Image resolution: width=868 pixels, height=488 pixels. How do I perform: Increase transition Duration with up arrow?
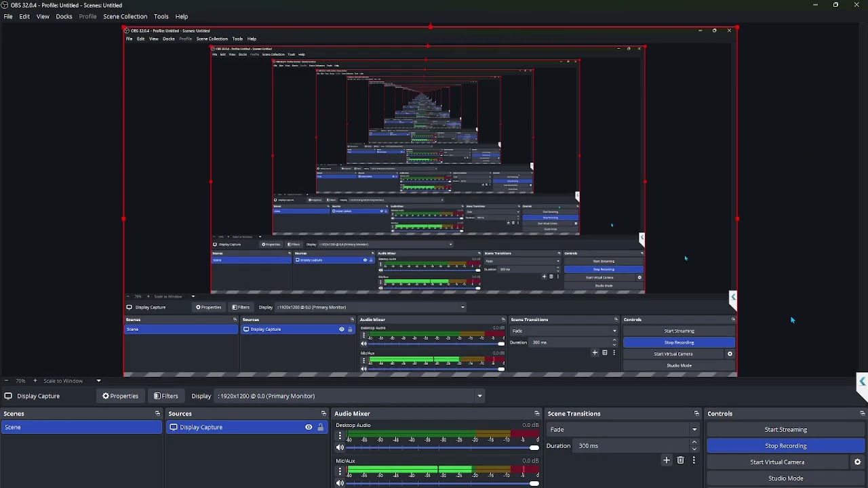[694, 443]
